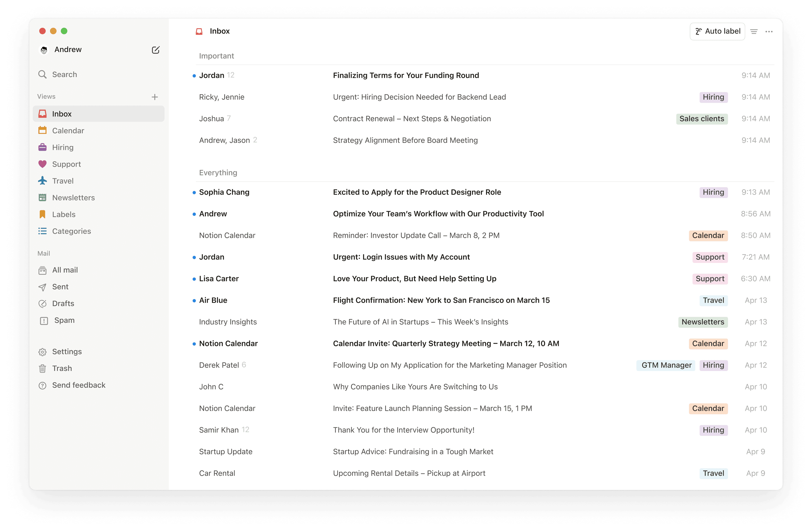812x530 pixels.
Task: Switch to the Calendar view
Action: coord(68,130)
